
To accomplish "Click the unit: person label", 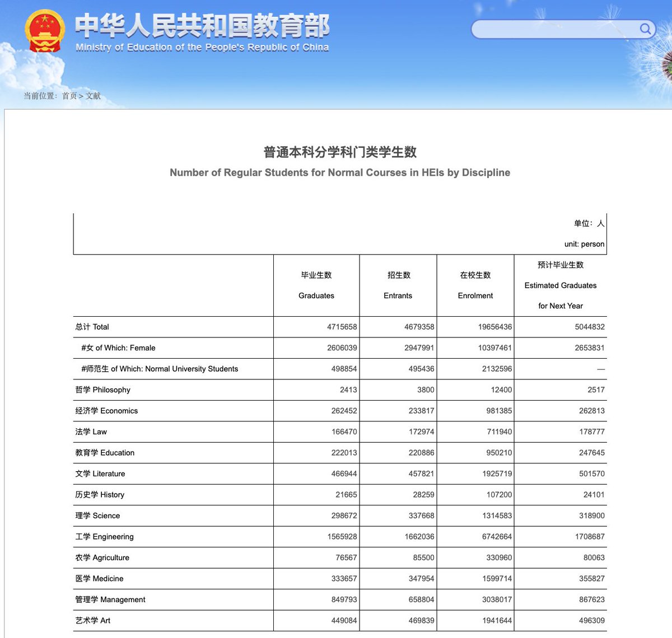I will (x=584, y=244).
